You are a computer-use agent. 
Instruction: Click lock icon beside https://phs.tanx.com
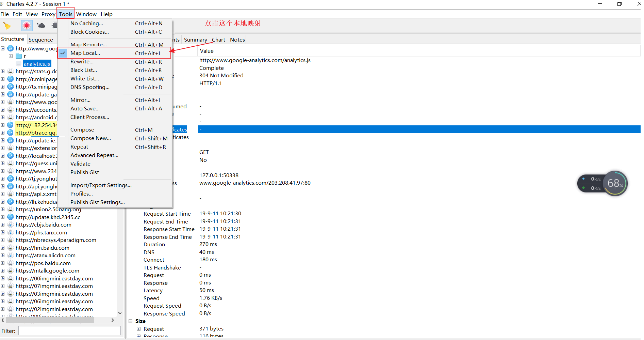tap(11, 232)
